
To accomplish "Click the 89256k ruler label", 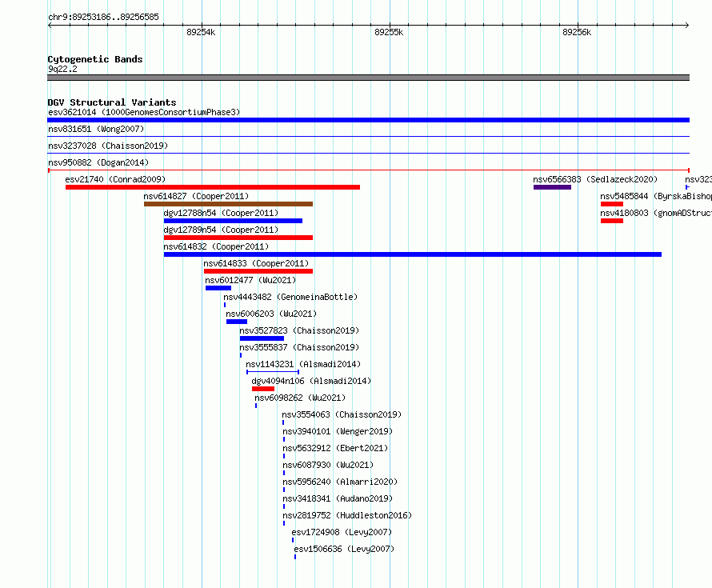I will (x=577, y=32).
